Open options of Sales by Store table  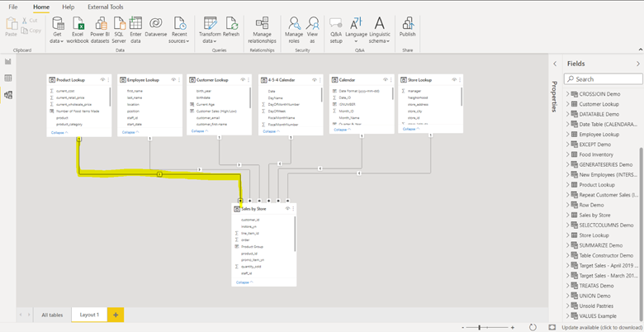coord(293,209)
